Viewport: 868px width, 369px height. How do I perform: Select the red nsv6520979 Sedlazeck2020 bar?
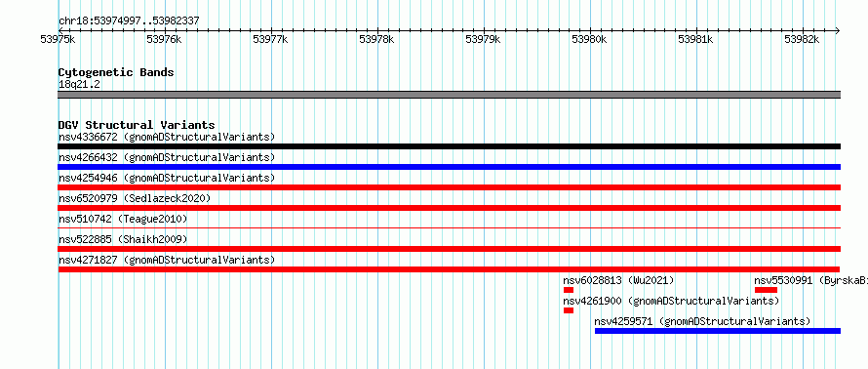[449, 208]
